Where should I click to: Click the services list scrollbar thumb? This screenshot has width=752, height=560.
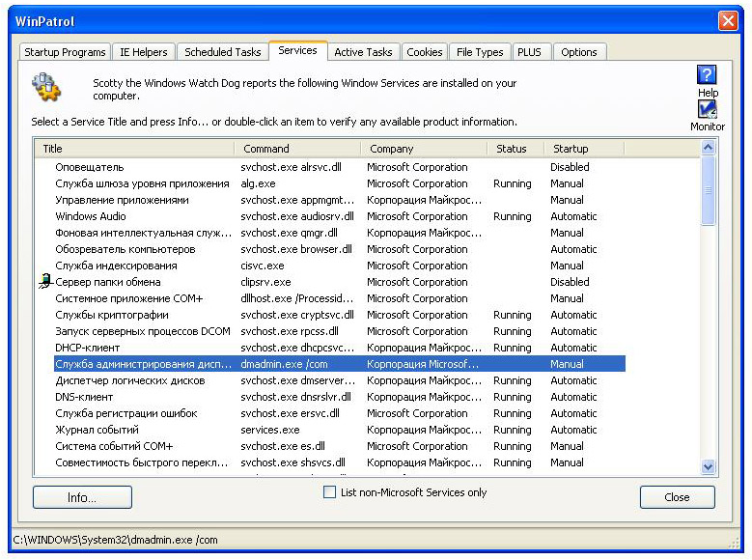708,190
